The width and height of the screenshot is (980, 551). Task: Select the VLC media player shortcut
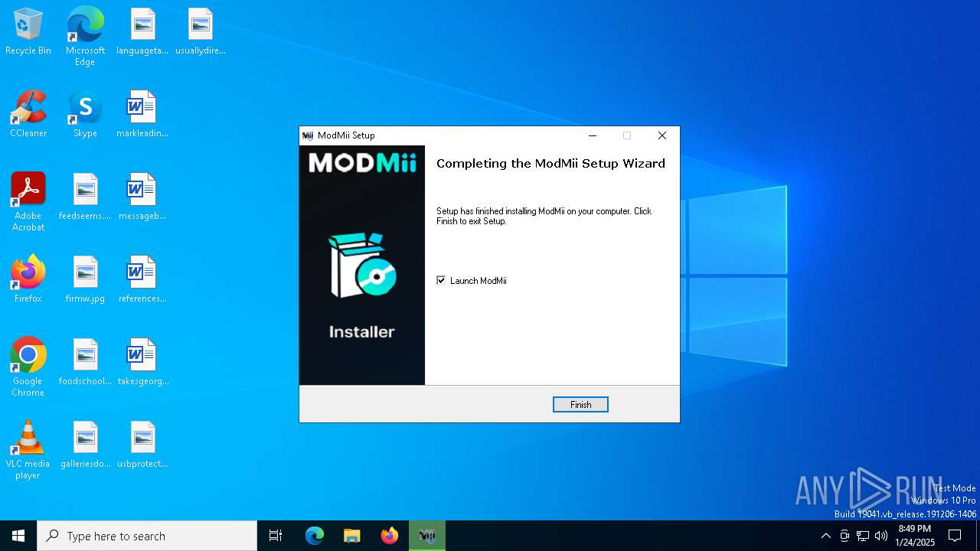(x=28, y=450)
